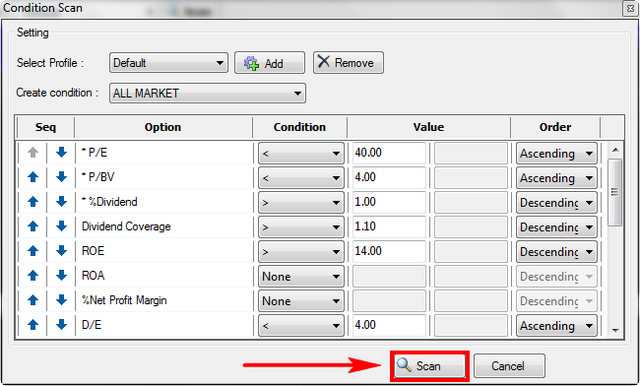Screen dimensions: 640x386
Task: Open the ROA condition dropdown showing None
Action: pyautogui.click(x=301, y=277)
